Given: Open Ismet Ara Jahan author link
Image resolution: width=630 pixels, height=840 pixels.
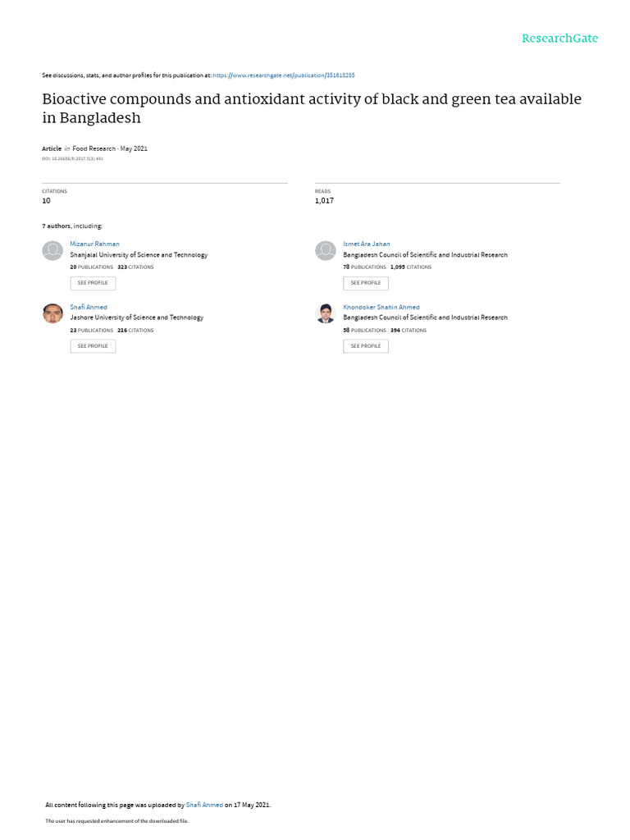Looking at the screenshot, I should tap(367, 244).
